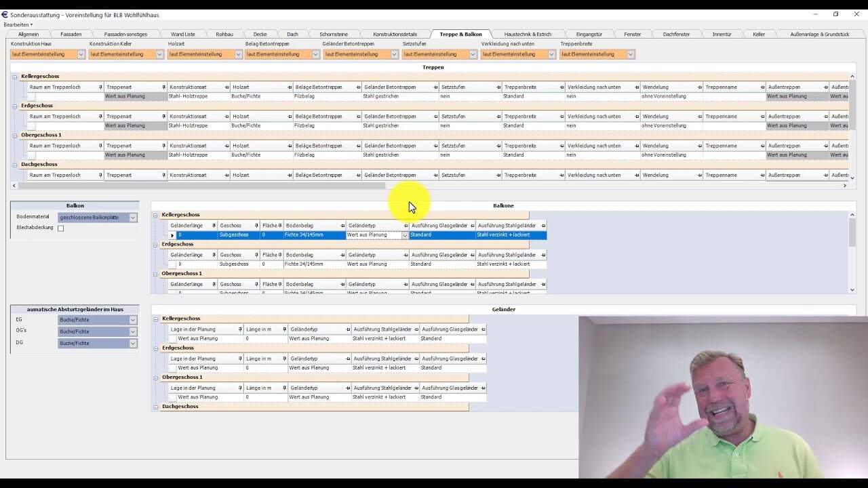
Task: Open the Bodenmaterial dropdown
Action: pyautogui.click(x=133, y=218)
